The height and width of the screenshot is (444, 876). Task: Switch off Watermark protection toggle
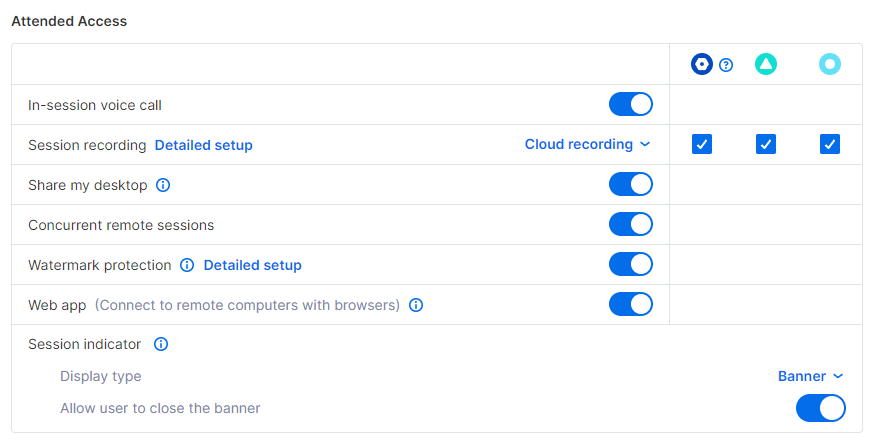pyautogui.click(x=631, y=264)
